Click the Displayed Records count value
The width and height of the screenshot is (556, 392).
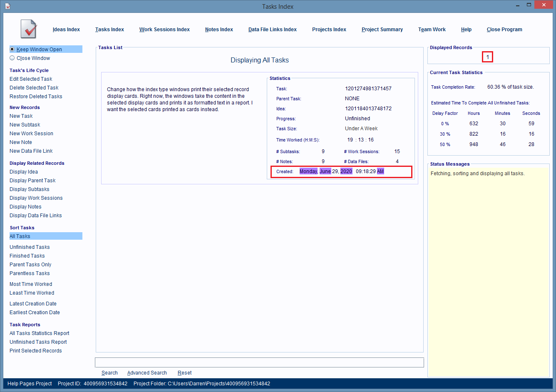(x=487, y=57)
